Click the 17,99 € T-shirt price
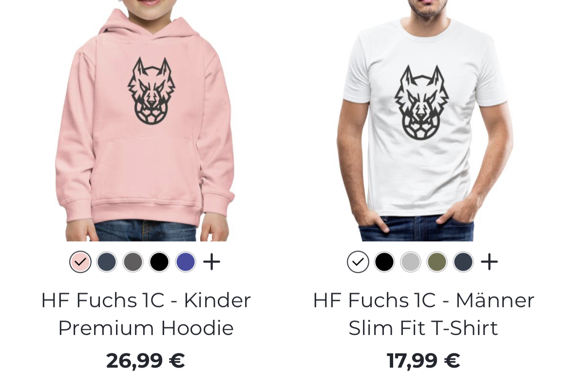The width and height of the screenshot is (570, 392). pyautogui.click(x=423, y=361)
